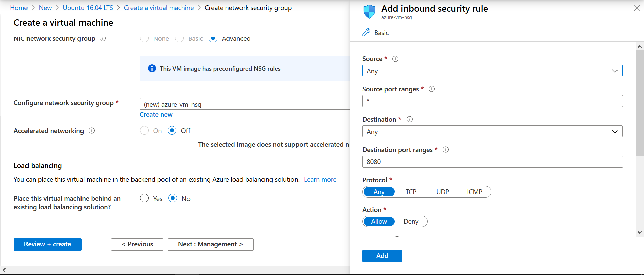Select the None NSG radio button

(144, 39)
